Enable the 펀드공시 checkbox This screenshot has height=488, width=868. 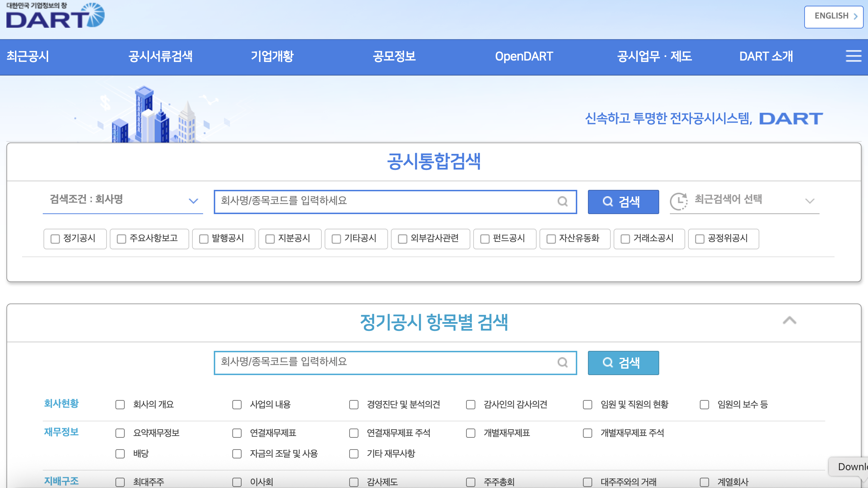484,239
